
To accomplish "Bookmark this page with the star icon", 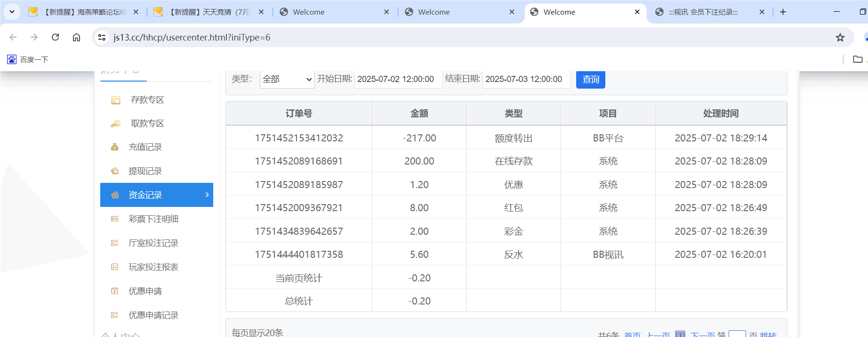I will pyautogui.click(x=840, y=38).
